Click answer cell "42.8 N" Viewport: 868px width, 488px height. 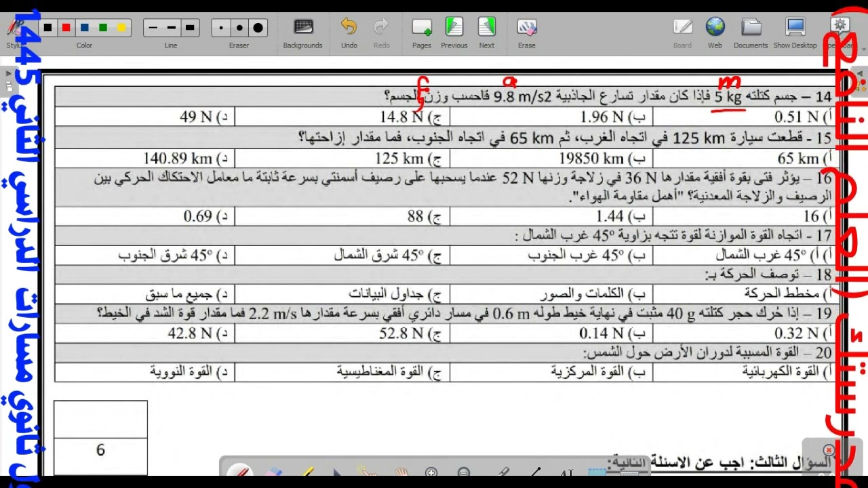tap(144, 333)
